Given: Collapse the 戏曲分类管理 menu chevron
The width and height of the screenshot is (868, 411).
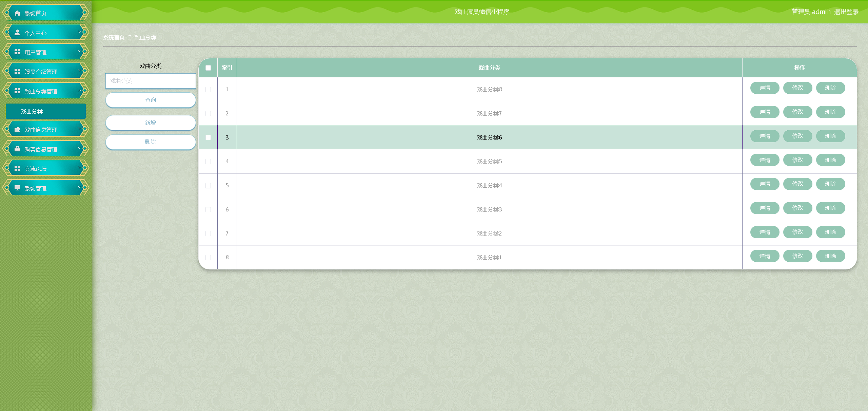Looking at the screenshot, I should click(x=80, y=90).
